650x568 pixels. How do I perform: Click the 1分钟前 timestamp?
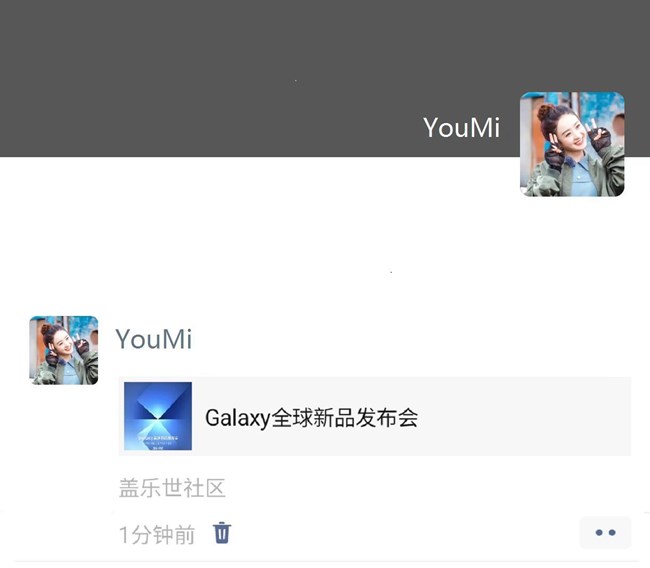click(x=157, y=534)
